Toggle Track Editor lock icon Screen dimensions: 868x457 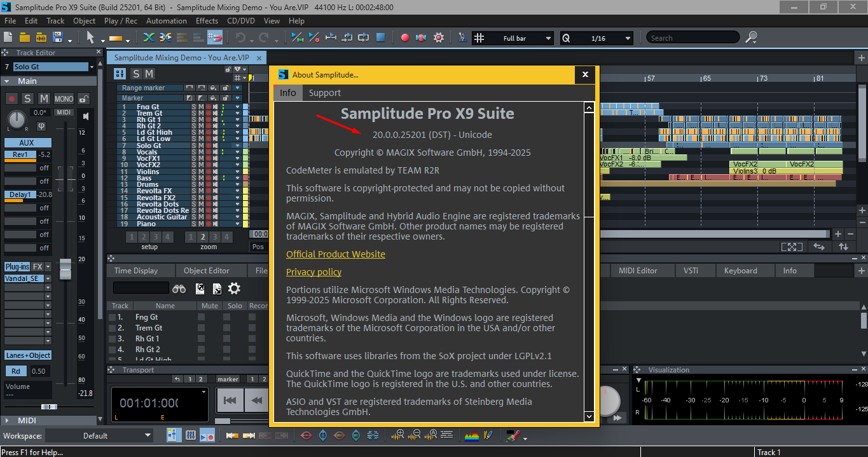[x=83, y=99]
